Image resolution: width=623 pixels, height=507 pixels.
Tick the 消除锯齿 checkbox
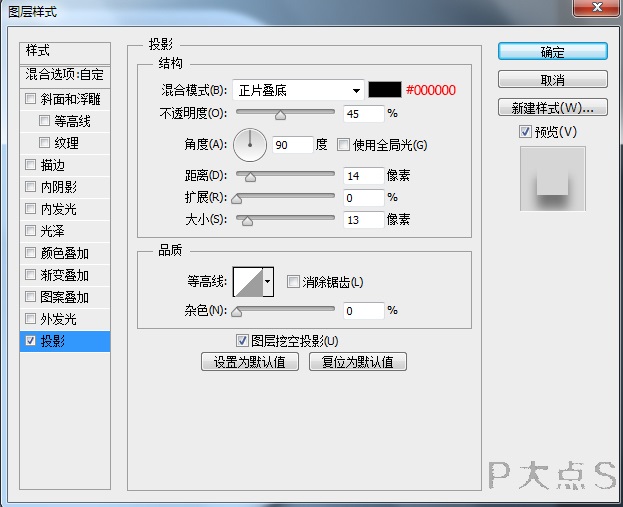tap(293, 282)
